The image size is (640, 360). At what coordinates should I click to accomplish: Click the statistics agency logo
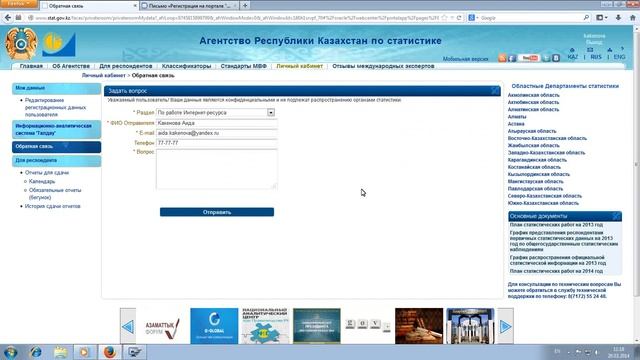[x=59, y=44]
